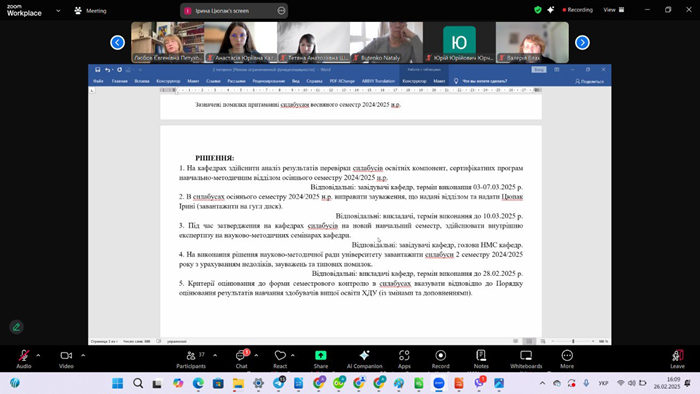The image size is (700, 394).
Task: Open the Whiteboards tool
Action: [x=526, y=359]
